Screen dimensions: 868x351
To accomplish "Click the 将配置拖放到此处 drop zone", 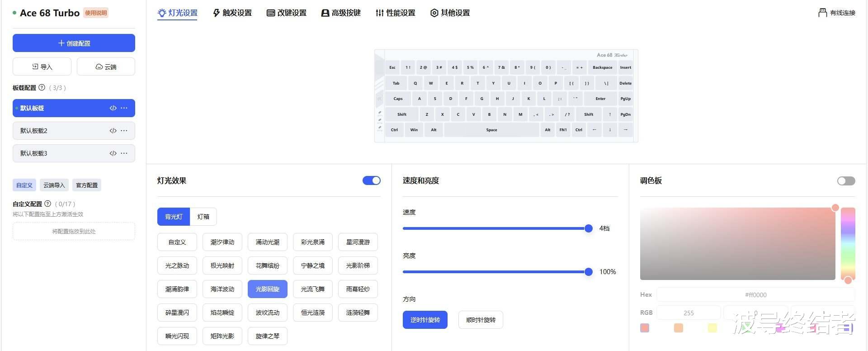I will (74, 231).
